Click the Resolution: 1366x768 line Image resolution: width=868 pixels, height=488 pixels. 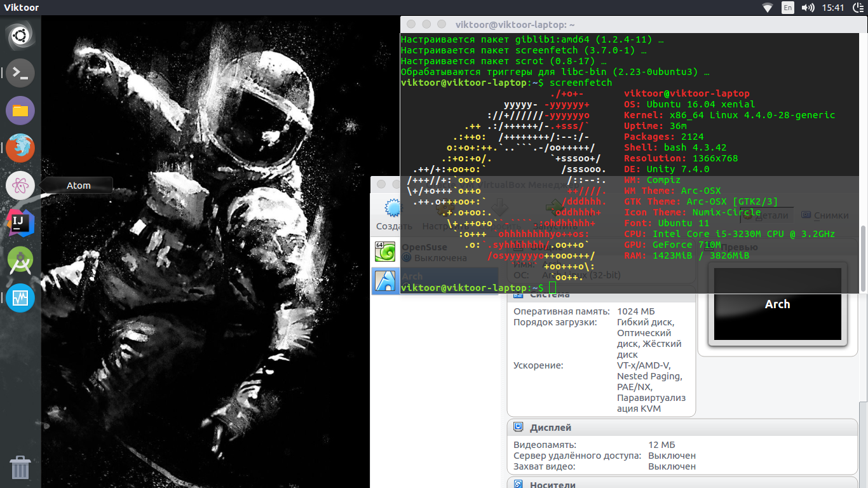point(681,158)
